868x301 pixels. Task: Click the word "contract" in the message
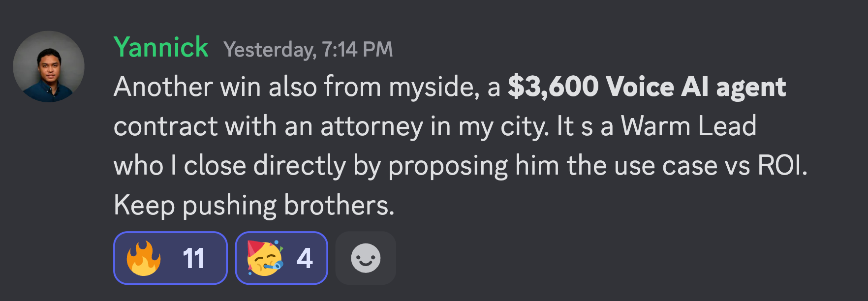tap(165, 127)
